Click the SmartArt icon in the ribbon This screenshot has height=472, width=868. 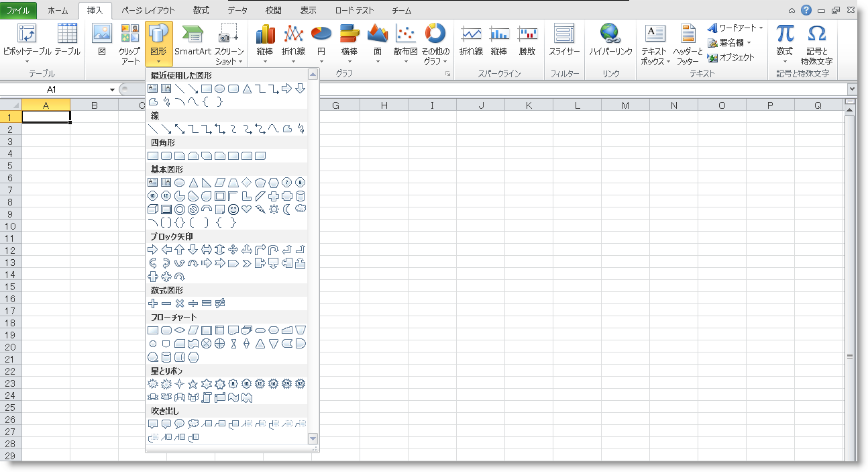(x=193, y=40)
